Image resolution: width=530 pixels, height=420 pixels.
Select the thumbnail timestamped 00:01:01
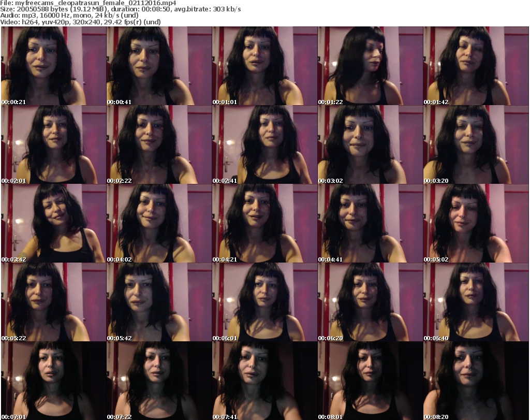coord(264,66)
